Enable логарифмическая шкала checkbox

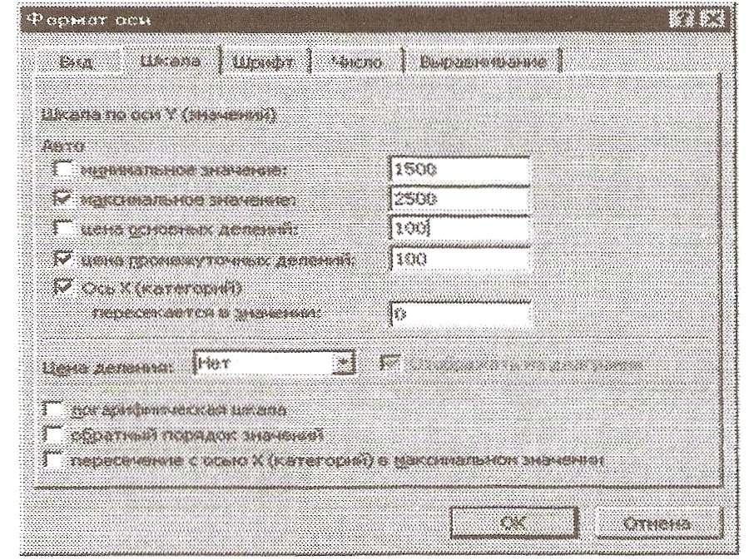53,409
